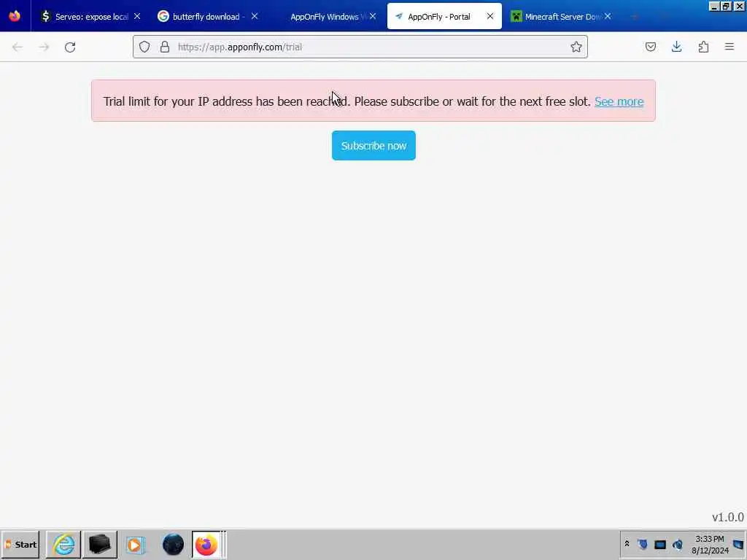Select Firefox in the taskbar
The width and height of the screenshot is (747, 560).
tap(206, 544)
